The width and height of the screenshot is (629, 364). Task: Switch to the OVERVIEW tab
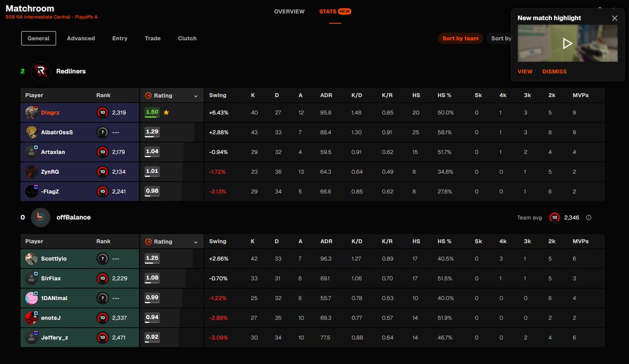coord(289,12)
